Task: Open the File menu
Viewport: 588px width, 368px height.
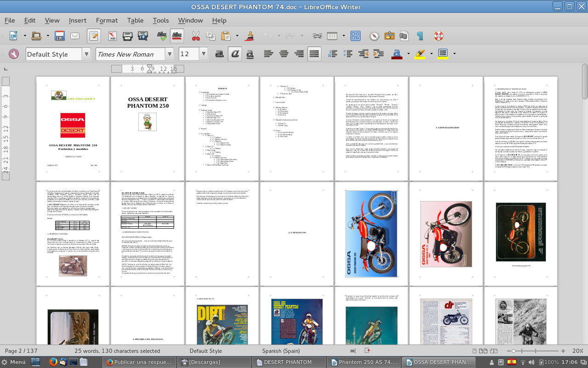Action: click(10, 20)
